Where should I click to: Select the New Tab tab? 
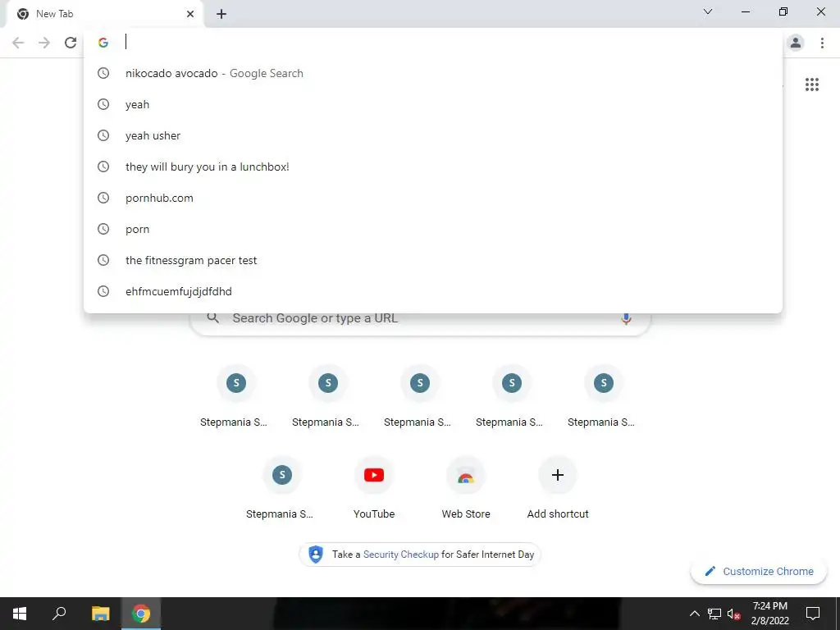106,14
